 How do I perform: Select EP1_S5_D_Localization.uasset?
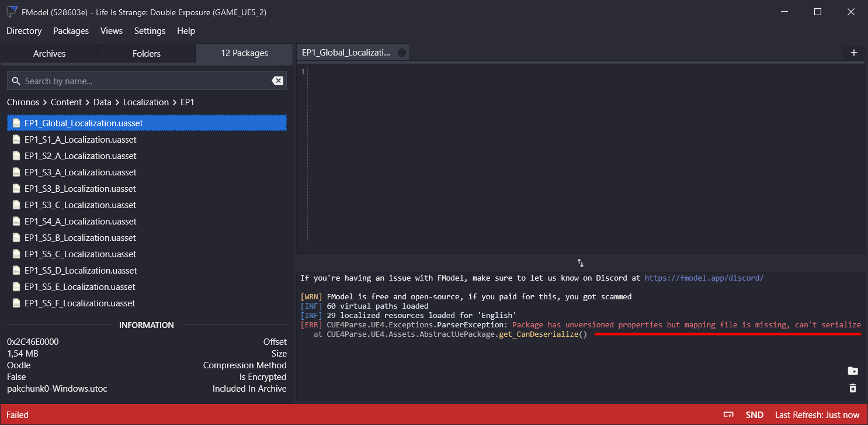point(147,271)
